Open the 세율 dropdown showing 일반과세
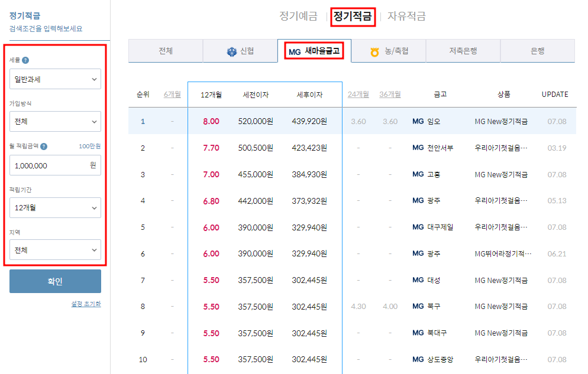Screen dimensions: 588x374 point(55,79)
